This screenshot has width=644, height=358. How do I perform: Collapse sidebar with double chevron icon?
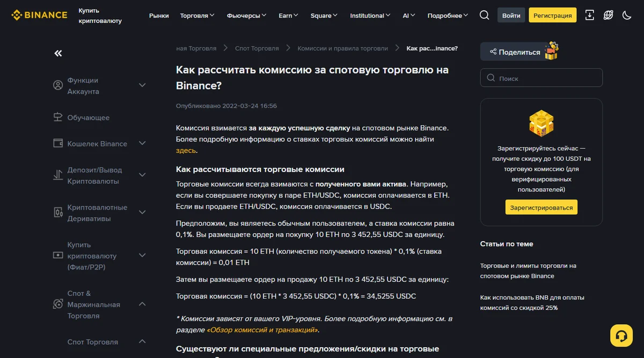tap(58, 53)
